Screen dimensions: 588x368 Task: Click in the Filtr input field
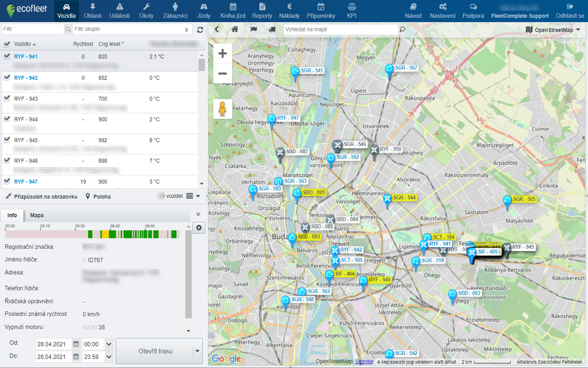coord(33,29)
